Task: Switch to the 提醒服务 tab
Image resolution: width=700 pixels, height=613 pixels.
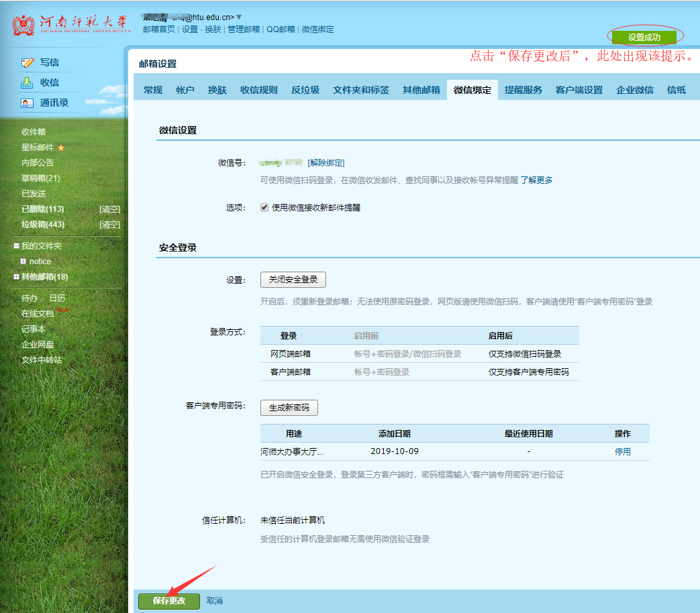Action: coord(523,89)
